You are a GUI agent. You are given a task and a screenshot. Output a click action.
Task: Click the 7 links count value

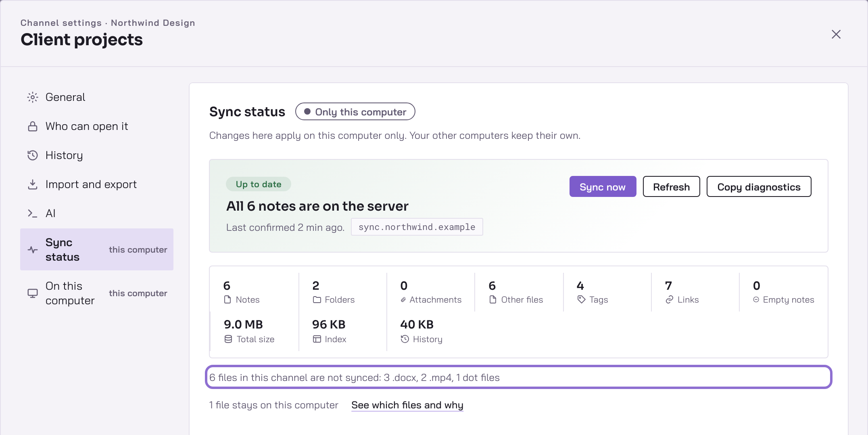(668, 286)
